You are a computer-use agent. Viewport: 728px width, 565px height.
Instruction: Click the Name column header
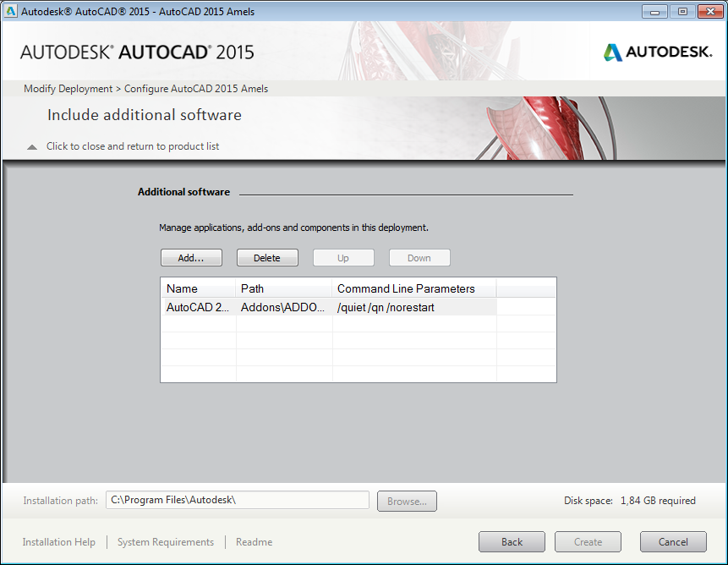(198, 288)
